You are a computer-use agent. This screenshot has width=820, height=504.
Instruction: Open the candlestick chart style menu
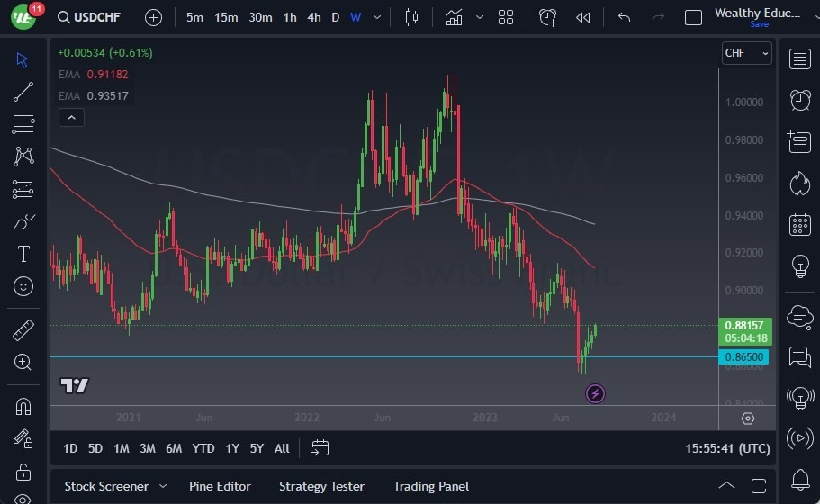coord(411,17)
